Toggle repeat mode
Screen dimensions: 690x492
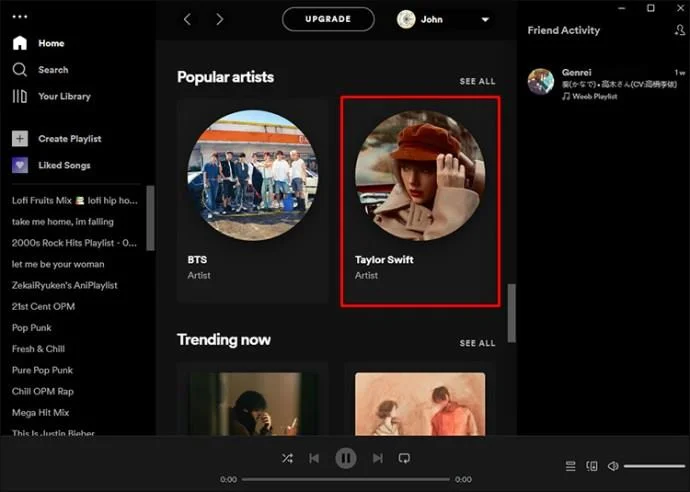coord(404,459)
